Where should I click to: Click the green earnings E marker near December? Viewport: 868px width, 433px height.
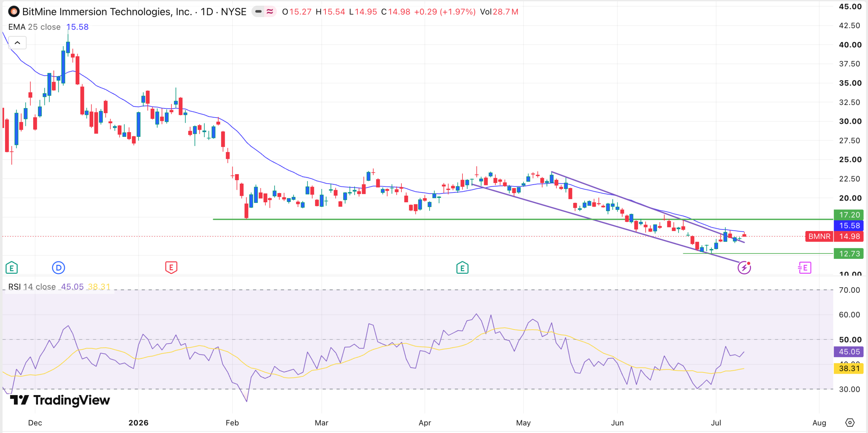(12, 268)
